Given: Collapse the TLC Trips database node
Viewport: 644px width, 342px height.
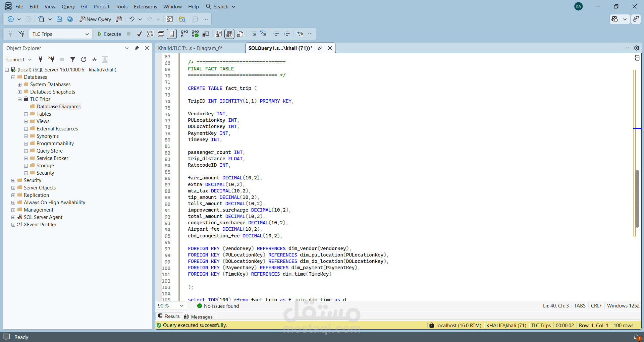Looking at the screenshot, I should 19,99.
